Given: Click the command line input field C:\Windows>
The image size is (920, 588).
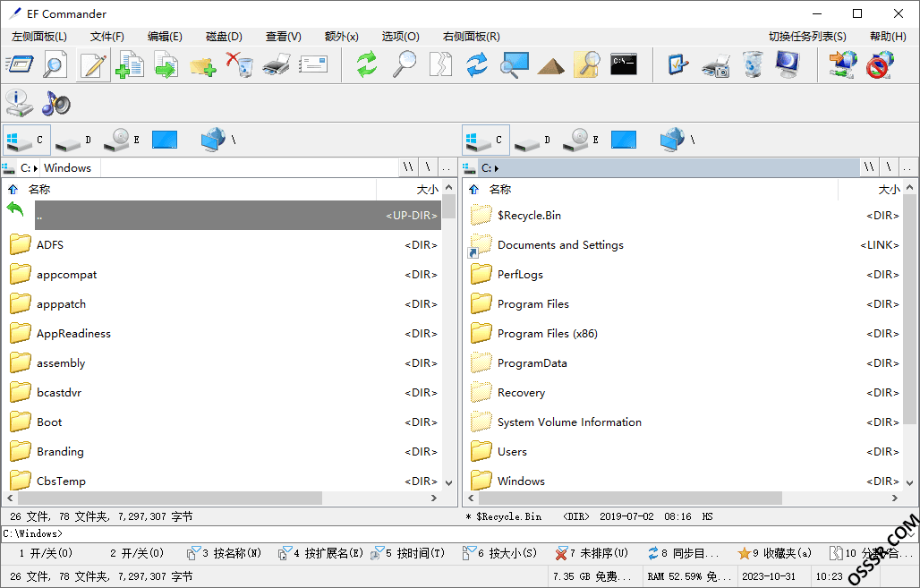Looking at the screenshot, I should [460, 533].
